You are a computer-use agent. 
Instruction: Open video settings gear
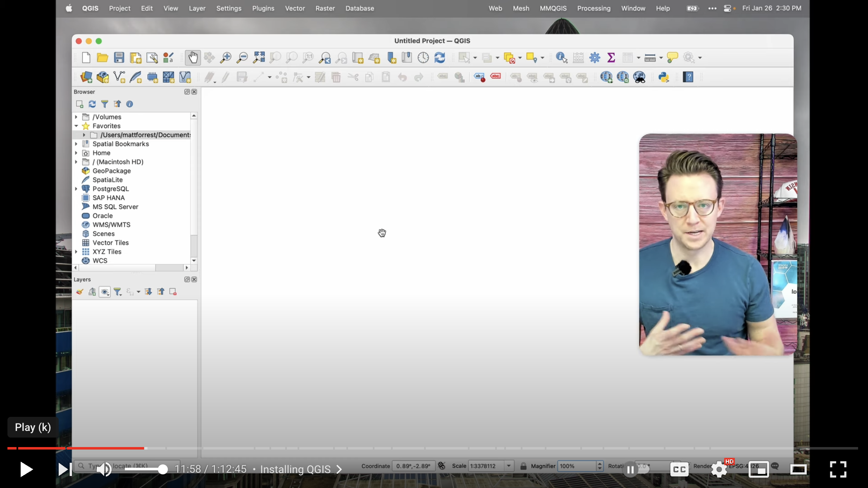tap(719, 469)
